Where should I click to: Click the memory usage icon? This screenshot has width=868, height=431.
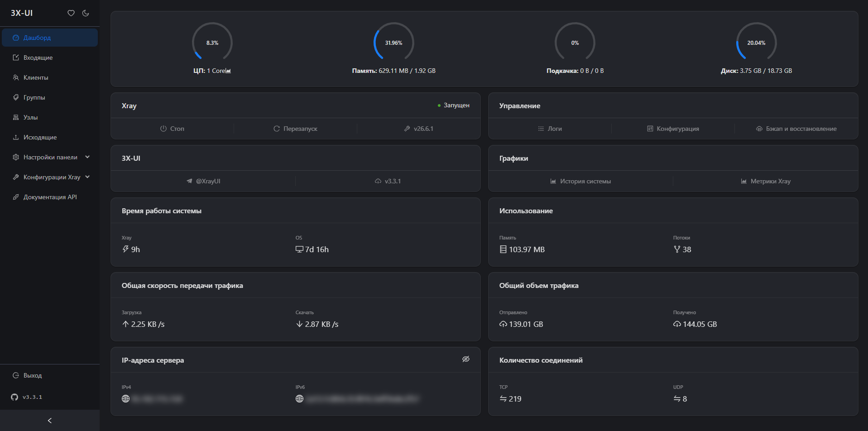click(503, 249)
